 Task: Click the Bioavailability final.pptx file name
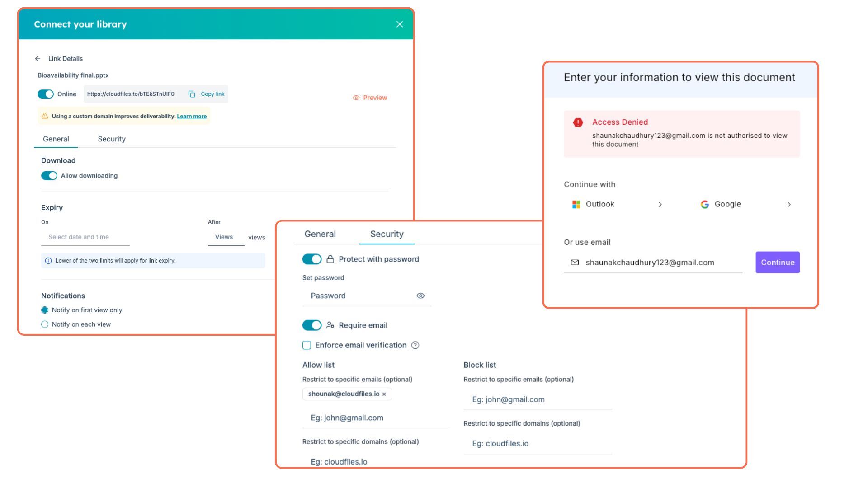(x=73, y=75)
